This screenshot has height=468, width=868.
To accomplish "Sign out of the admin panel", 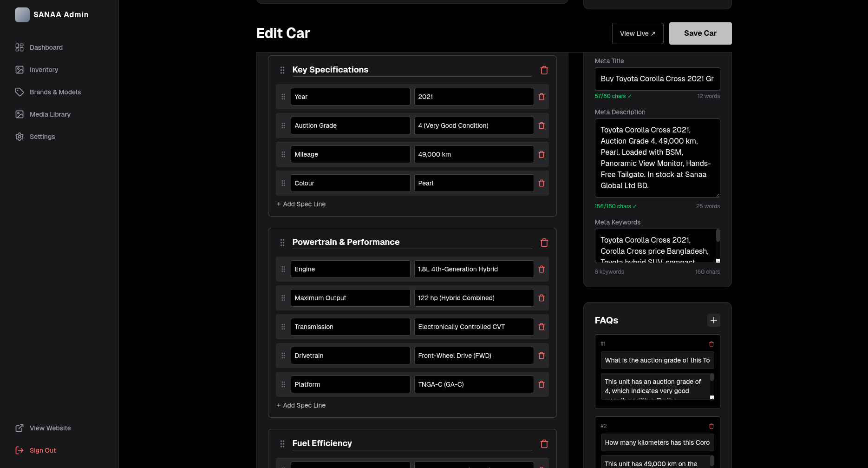I will pos(42,450).
